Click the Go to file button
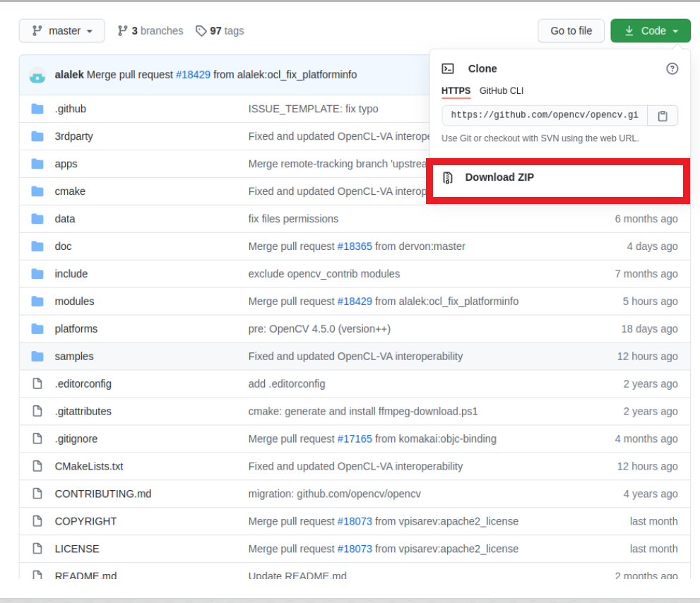Viewport: 700px width, 603px height. click(x=571, y=31)
